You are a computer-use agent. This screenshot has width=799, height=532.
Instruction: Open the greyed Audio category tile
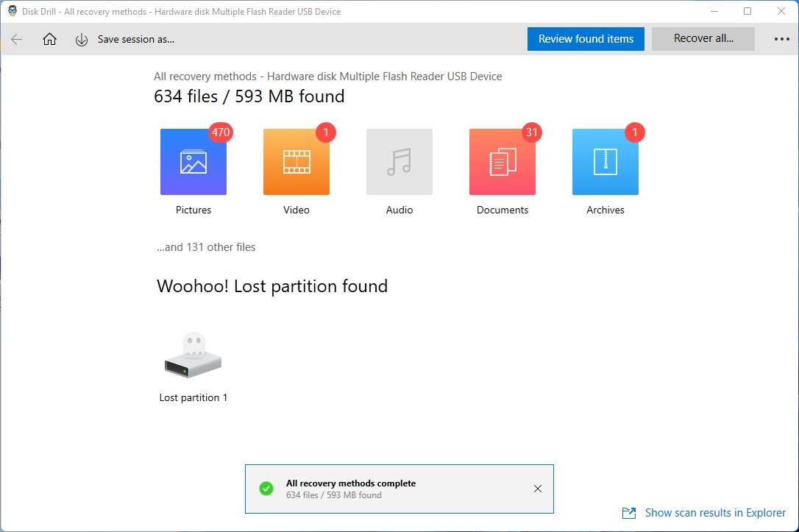pyautogui.click(x=399, y=162)
